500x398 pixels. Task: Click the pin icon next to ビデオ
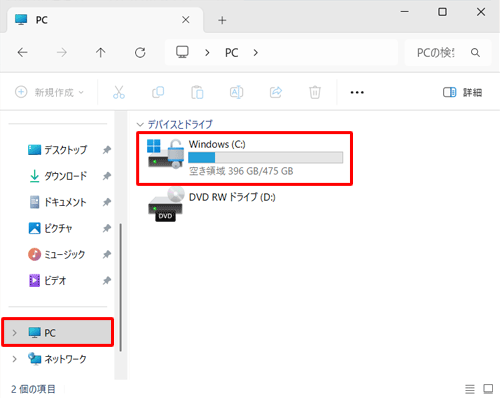tap(106, 281)
